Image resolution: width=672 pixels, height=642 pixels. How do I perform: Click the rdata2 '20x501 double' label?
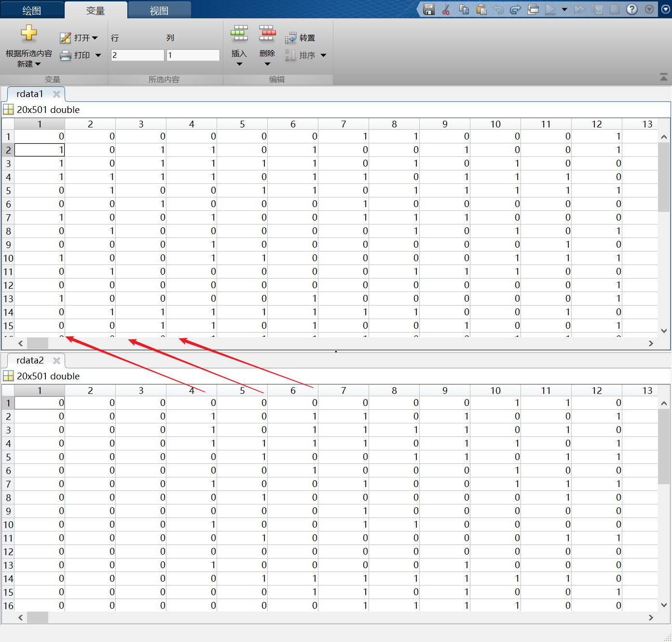point(48,376)
